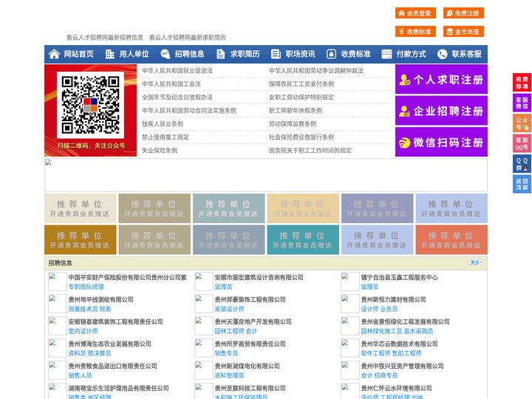
Task: Open the 专职团队经理 job link
Action: (x=86, y=287)
